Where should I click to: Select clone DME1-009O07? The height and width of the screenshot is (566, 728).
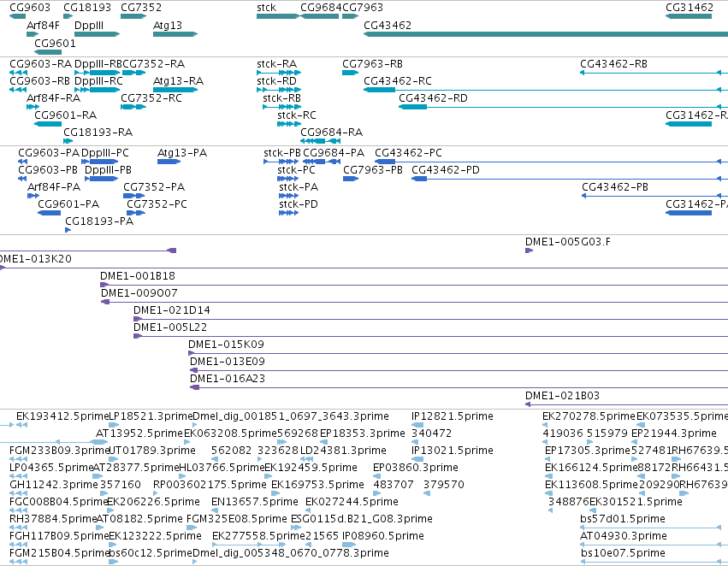(414, 302)
